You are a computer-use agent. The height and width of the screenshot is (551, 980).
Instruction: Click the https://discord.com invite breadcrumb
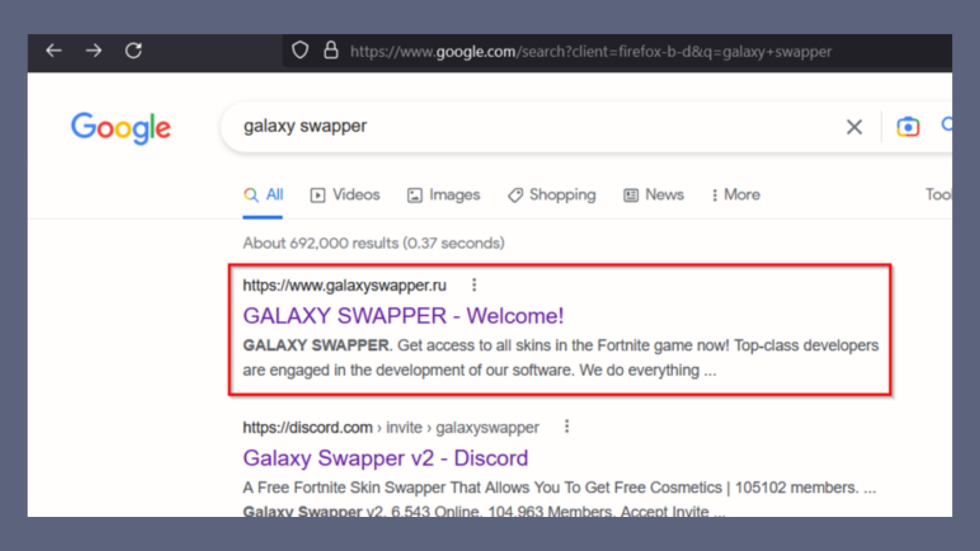tap(391, 427)
